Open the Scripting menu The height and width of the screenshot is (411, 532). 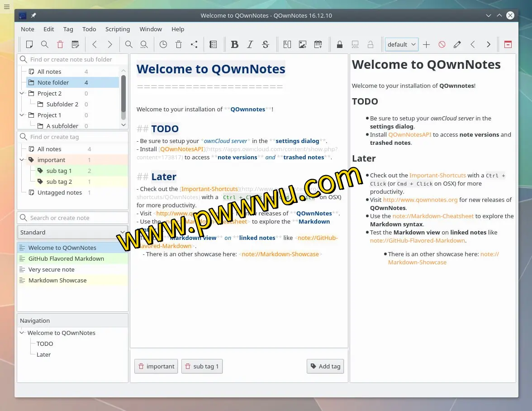(x=117, y=29)
